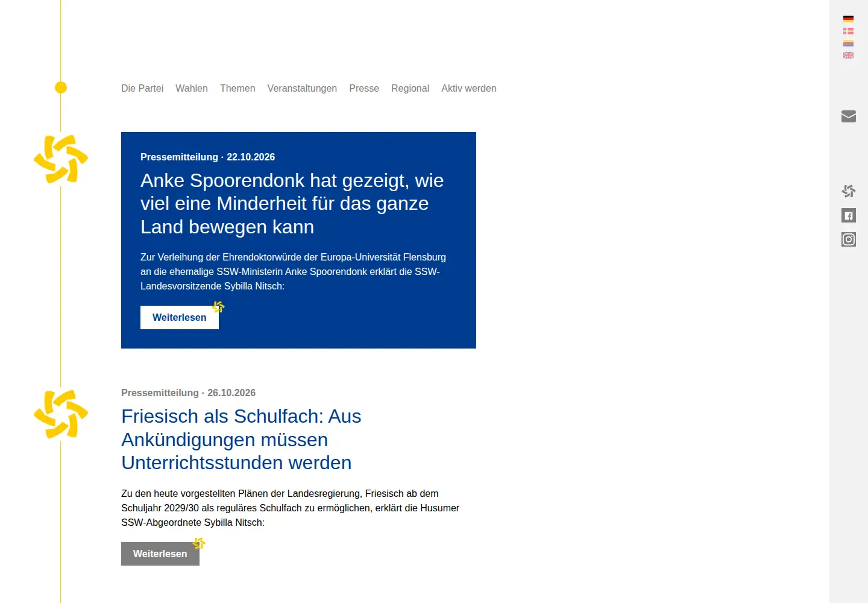Choose the English (UK flag) language
Screen dimensions: 868x603
(x=848, y=55)
